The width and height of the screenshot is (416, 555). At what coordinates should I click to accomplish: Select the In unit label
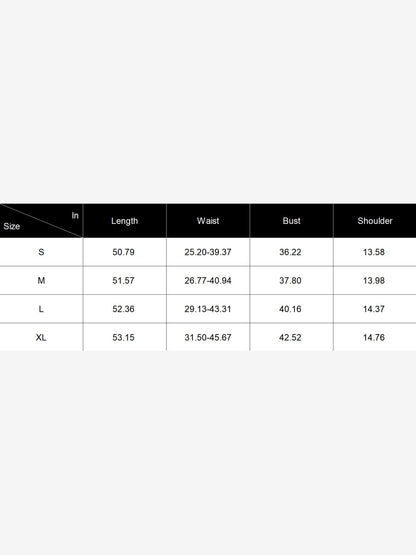(x=75, y=215)
